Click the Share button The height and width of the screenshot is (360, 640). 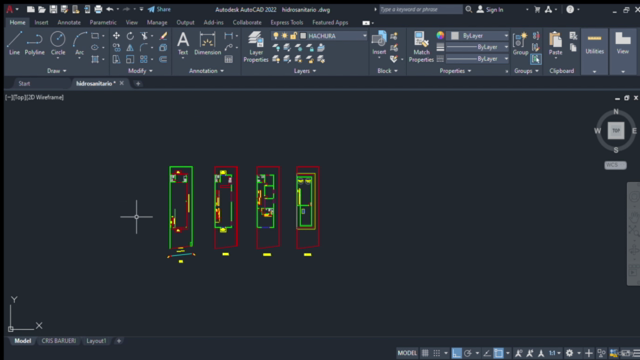160,9
